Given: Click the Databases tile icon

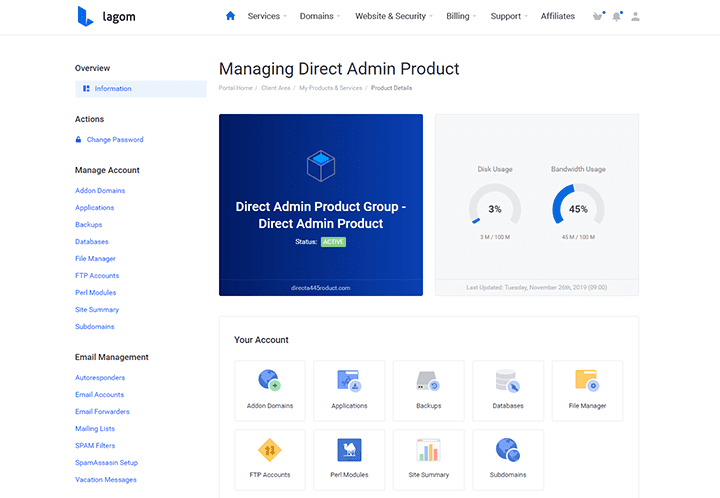Looking at the screenshot, I should [x=507, y=380].
